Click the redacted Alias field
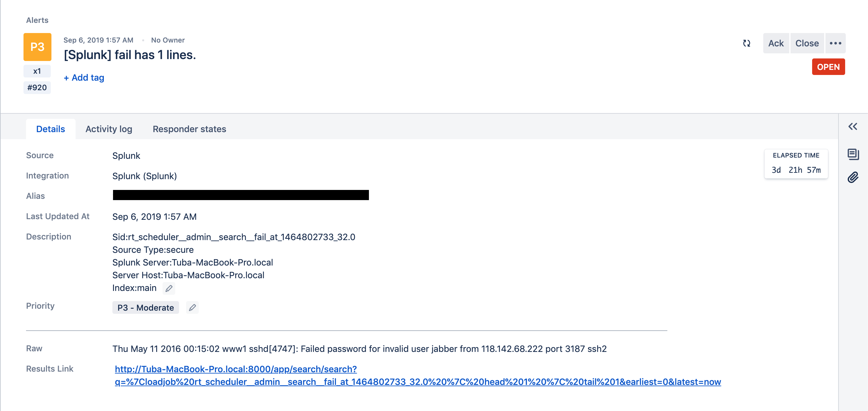This screenshot has height=411, width=868. click(240, 195)
